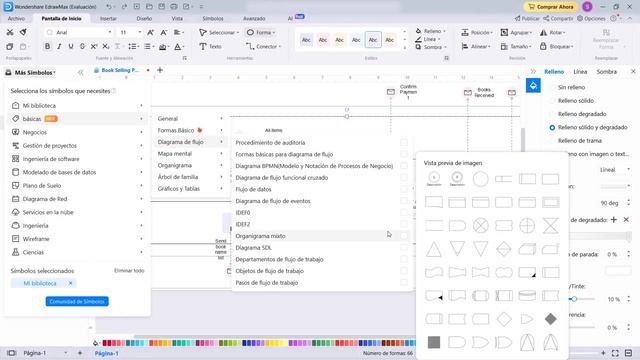Select Relleno degradado radio option
The height and width of the screenshot is (360, 640).
552,114
